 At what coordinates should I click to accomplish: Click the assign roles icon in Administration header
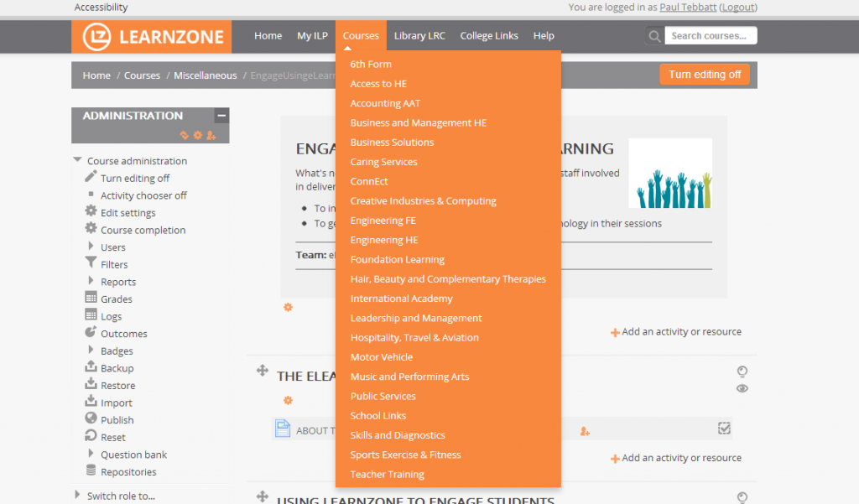pyautogui.click(x=211, y=135)
